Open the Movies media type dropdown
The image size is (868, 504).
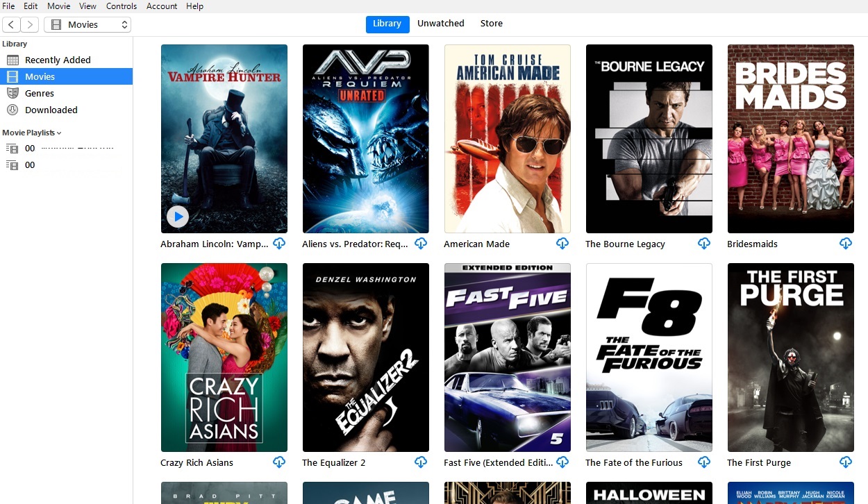87,24
